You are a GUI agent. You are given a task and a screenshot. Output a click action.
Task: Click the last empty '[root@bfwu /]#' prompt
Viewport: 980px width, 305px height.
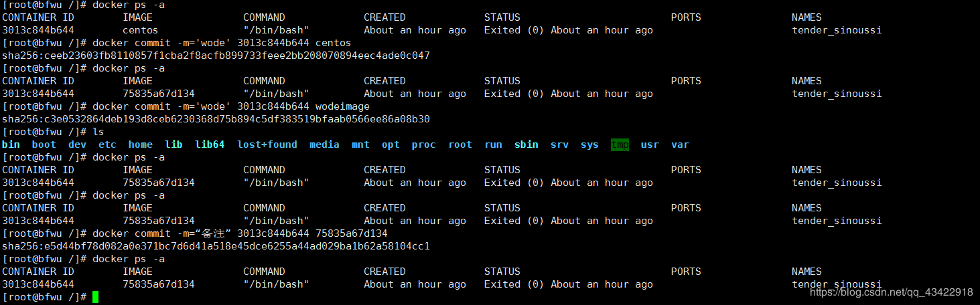point(44,297)
